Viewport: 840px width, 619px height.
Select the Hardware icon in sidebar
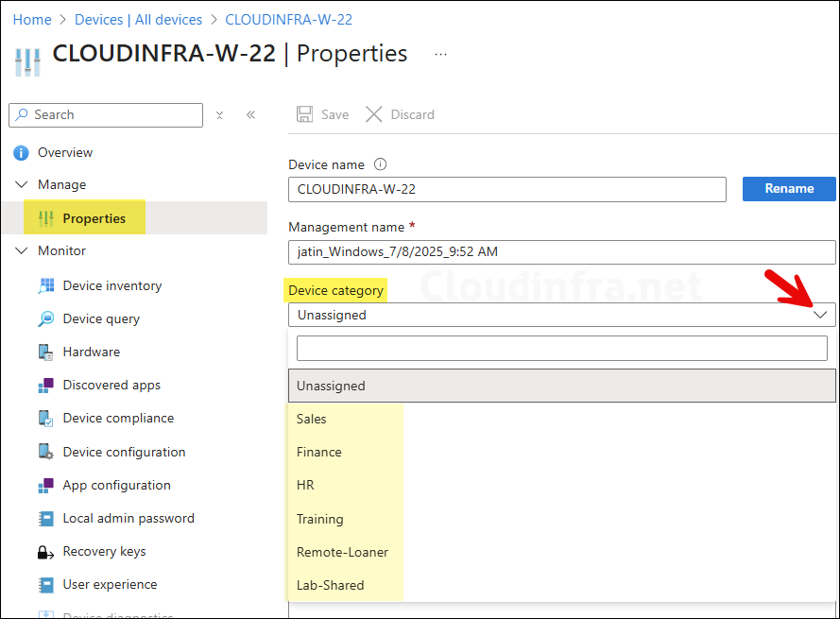[45, 352]
